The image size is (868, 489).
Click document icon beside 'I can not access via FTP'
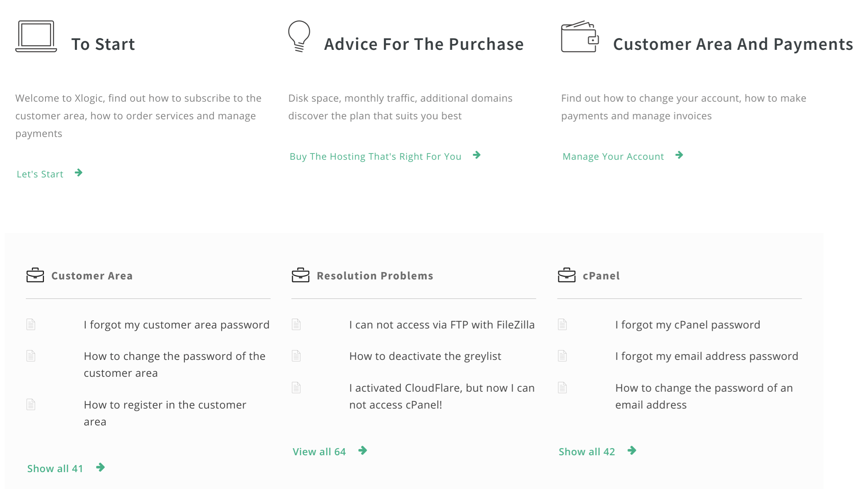tap(296, 325)
